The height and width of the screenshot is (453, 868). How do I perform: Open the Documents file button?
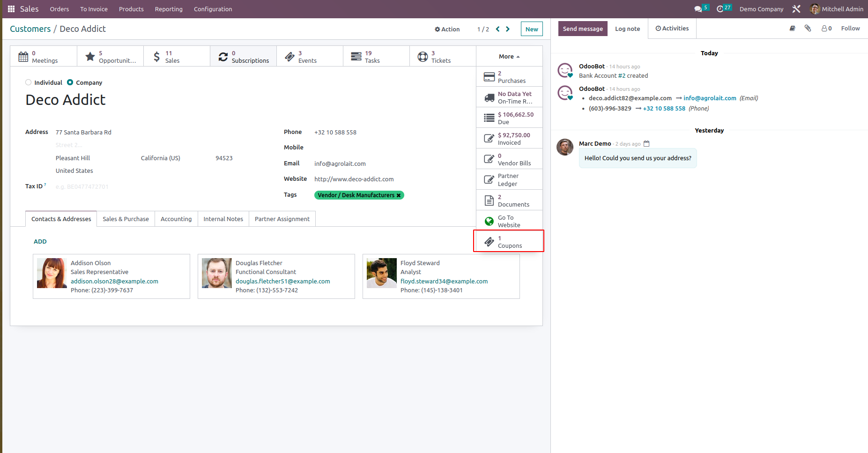pos(509,201)
